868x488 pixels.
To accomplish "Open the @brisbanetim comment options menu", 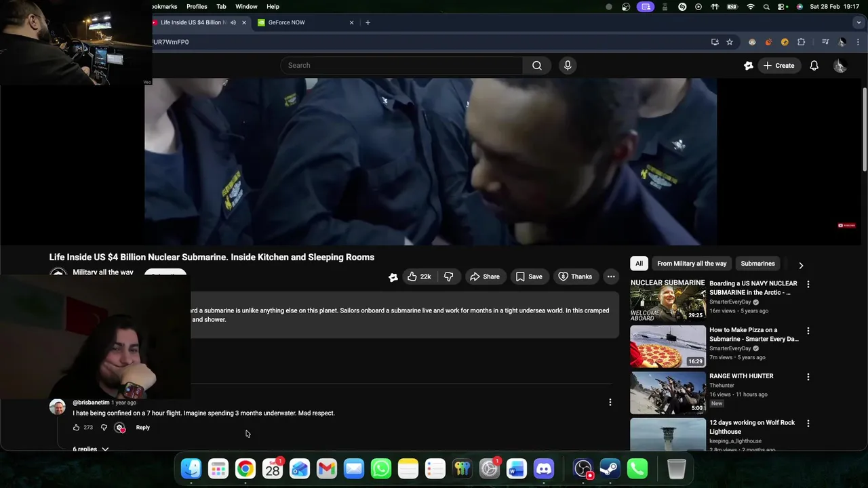I will [x=610, y=402].
